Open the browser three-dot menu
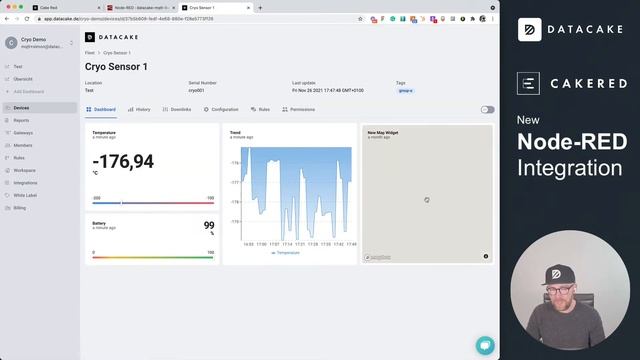The height and width of the screenshot is (360, 640). click(493, 19)
